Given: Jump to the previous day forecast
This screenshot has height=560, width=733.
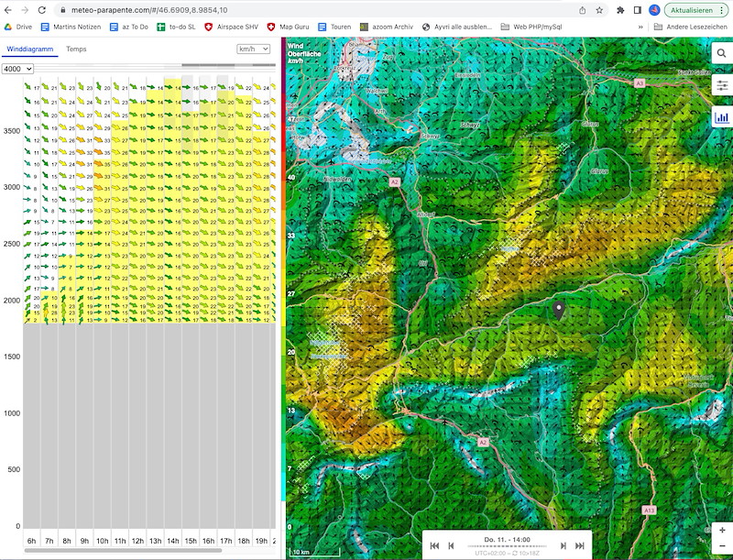Looking at the screenshot, I should (x=434, y=545).
